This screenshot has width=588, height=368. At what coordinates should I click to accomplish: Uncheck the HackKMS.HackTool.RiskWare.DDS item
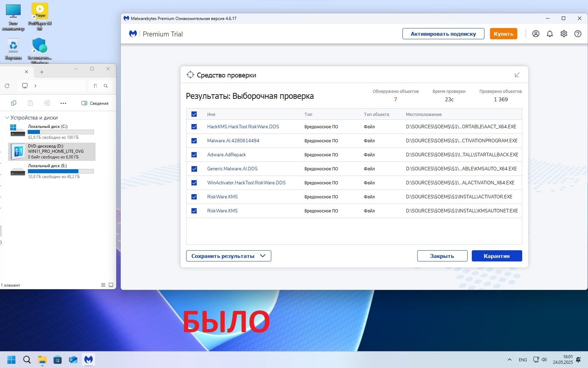pos(194,127)
